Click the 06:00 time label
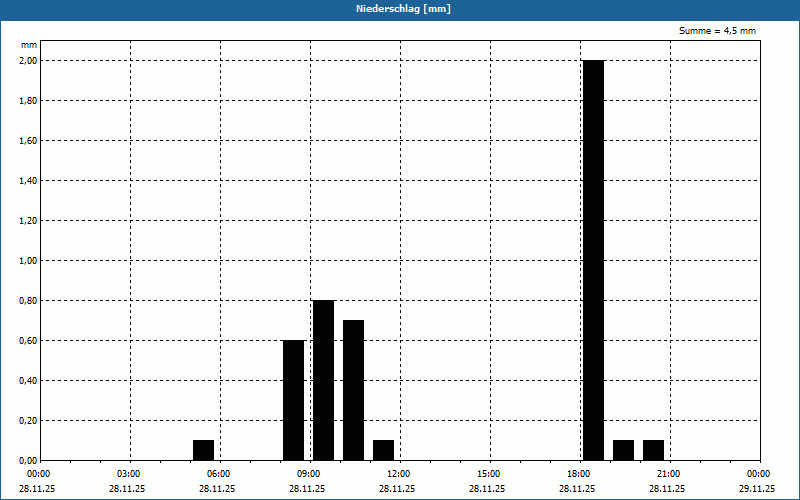The width and height of the screenshot is (800, 500). [x=219, y=474]
